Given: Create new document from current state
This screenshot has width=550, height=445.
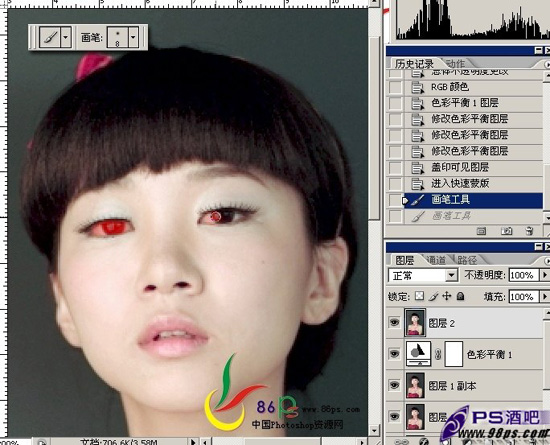Looking at the screenshot, I should (x=481, y=231).
